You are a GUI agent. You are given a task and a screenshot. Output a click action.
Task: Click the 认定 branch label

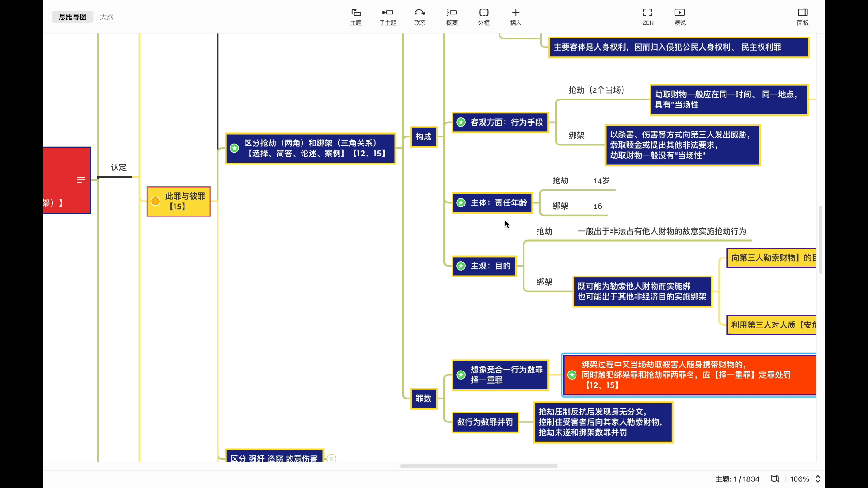(119, 168)
